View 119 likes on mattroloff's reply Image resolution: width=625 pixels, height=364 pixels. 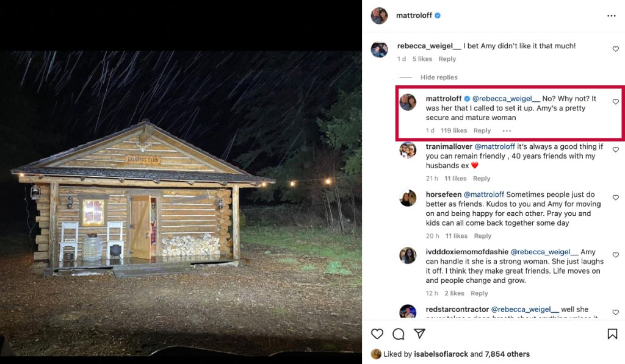(453, 130)
